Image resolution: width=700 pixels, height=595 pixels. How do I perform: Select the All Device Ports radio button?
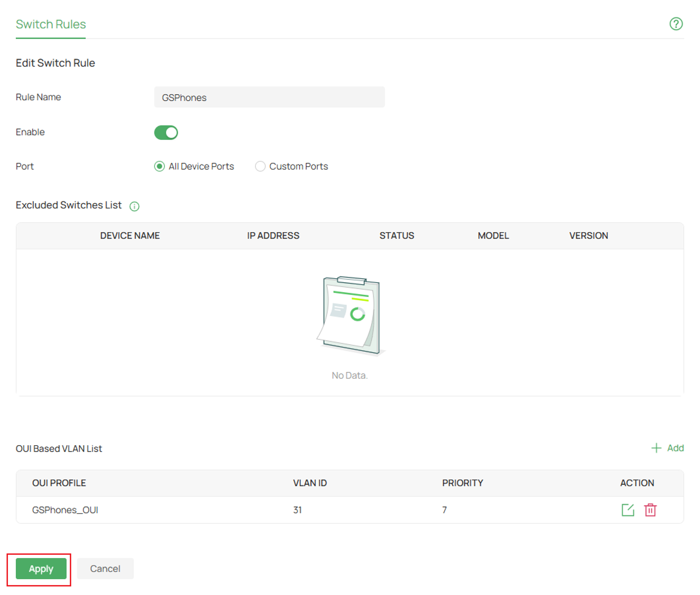coord(159,167)
